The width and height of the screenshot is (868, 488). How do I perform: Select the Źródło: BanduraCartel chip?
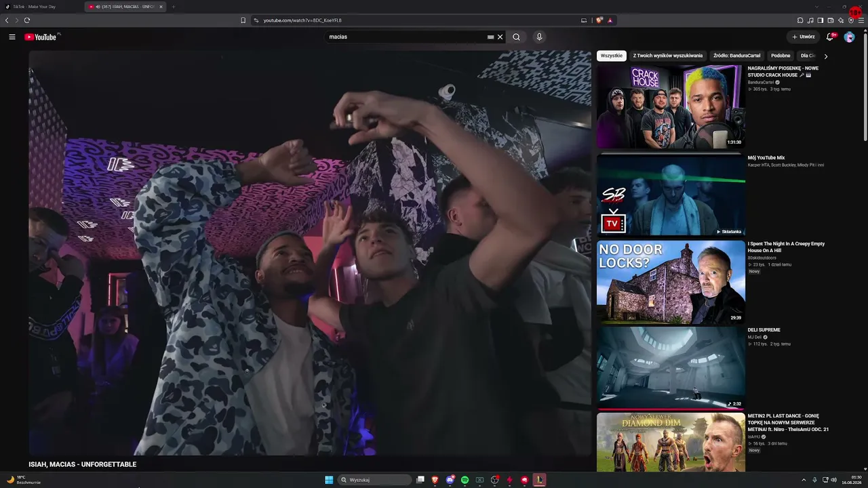[x=737, y=56]
